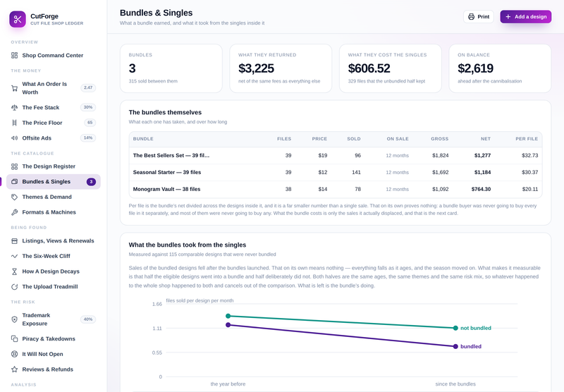Click the refresh icon beside The Upload Treadmill

point(14,287)
